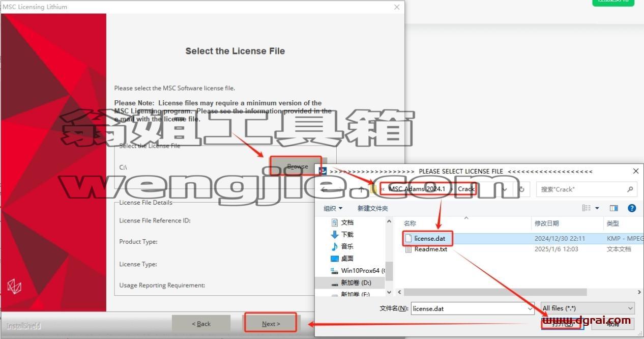
Task: Click the license.dat file icon
Action: pos(408,238)
